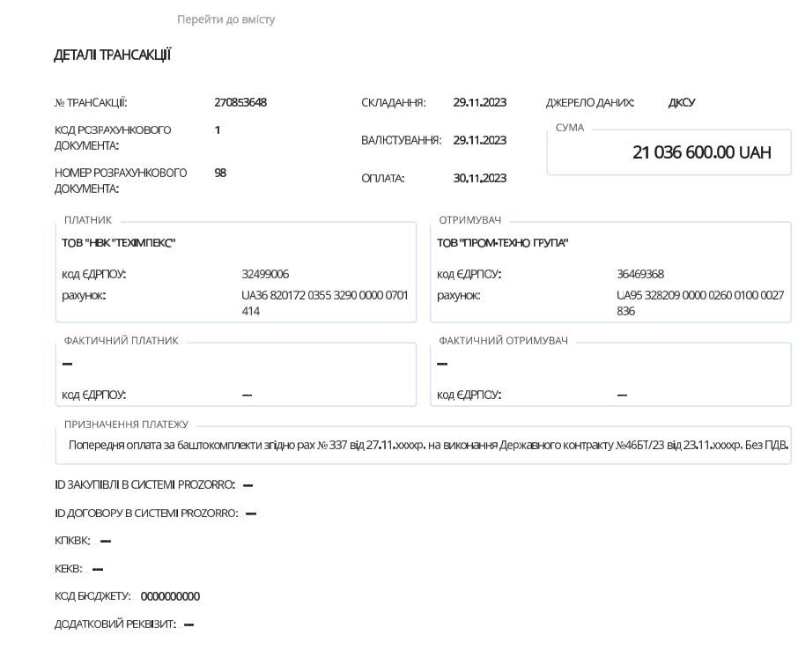Click payer name ТОВ "НВК "ТЕХІМПЕКС"

click(x=119, y=243)
